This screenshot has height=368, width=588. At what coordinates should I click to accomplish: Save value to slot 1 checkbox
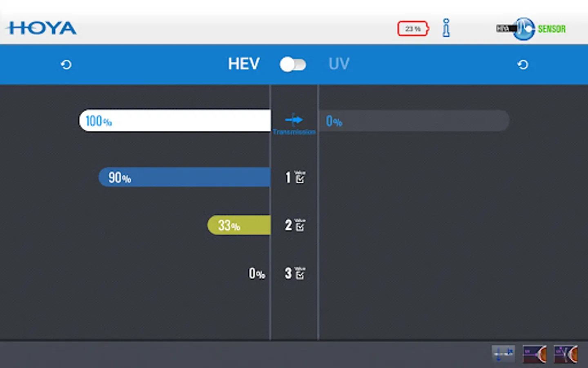coord(299,177)
